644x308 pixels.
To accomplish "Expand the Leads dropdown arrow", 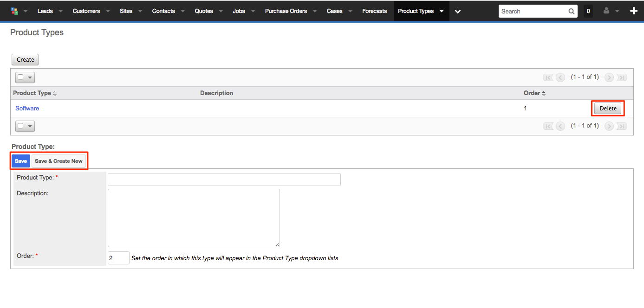I will tap(61, 11).
